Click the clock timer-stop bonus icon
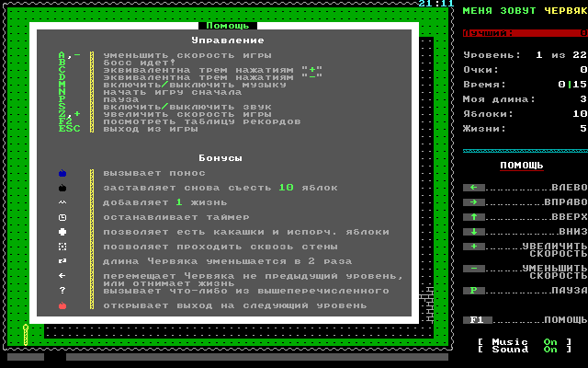Screen dimensions: 588x368 point(62,217)
